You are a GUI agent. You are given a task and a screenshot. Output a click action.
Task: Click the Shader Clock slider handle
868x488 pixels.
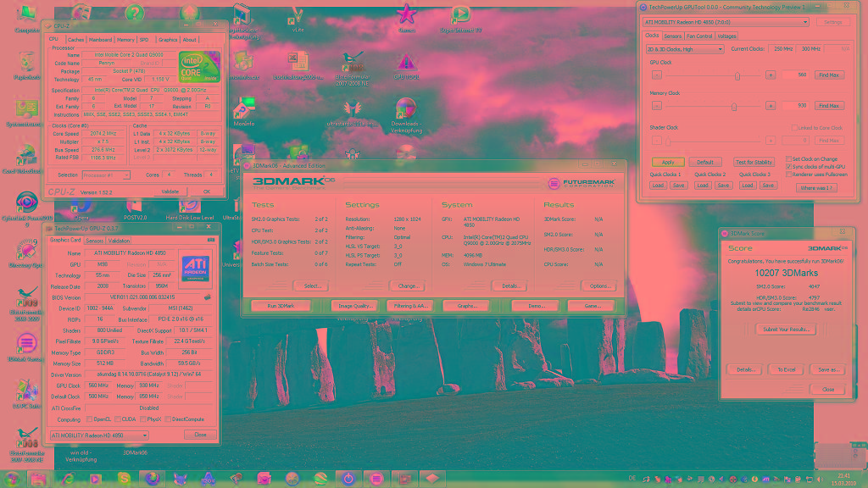pyautogui.click(x=668, y=141)
